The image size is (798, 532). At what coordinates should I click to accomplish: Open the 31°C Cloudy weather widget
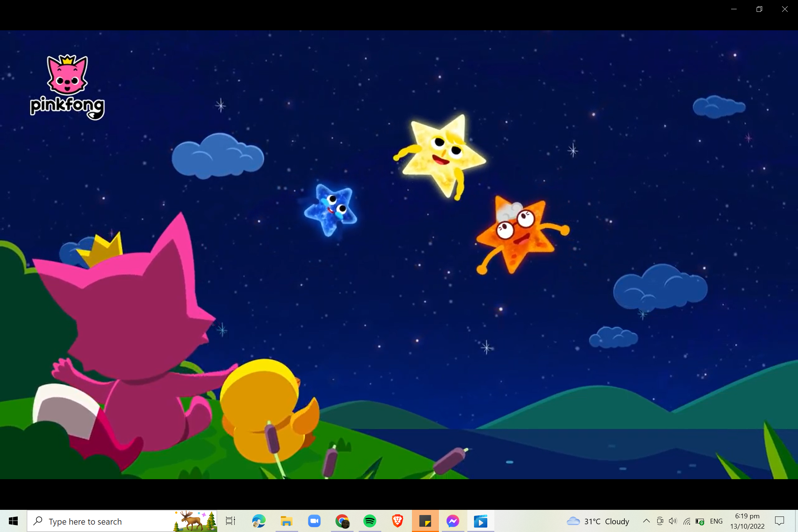(598, 521)
